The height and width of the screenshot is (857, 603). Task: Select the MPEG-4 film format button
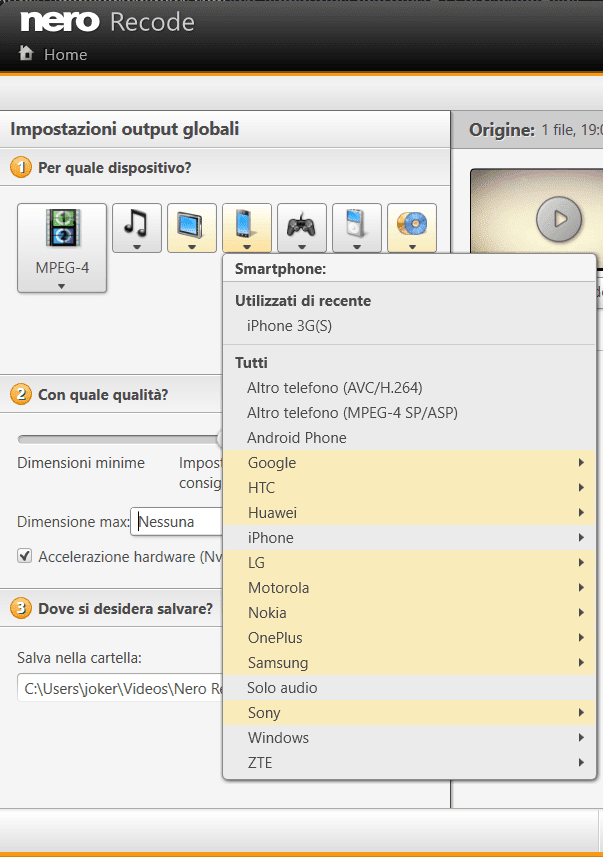pyautogui.click(x=62, y=248)
